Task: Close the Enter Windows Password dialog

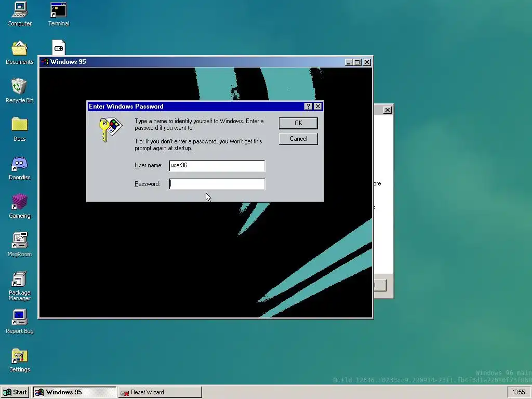Action: 317,106
